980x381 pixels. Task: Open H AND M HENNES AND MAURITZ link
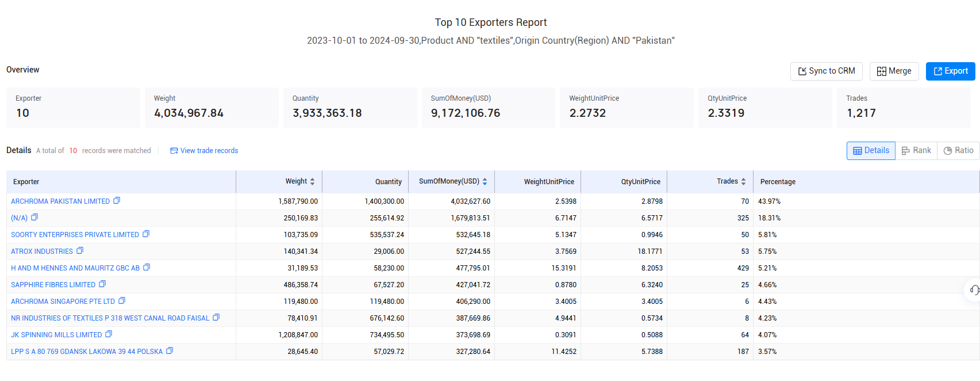tap(75, 268)
